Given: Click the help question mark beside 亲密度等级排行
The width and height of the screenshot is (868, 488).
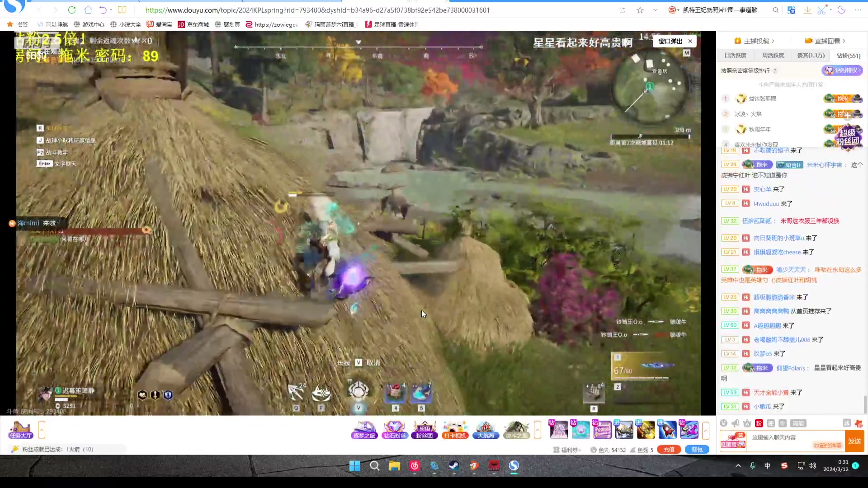Looking at the screenshot, I should (x=775, y=71).
